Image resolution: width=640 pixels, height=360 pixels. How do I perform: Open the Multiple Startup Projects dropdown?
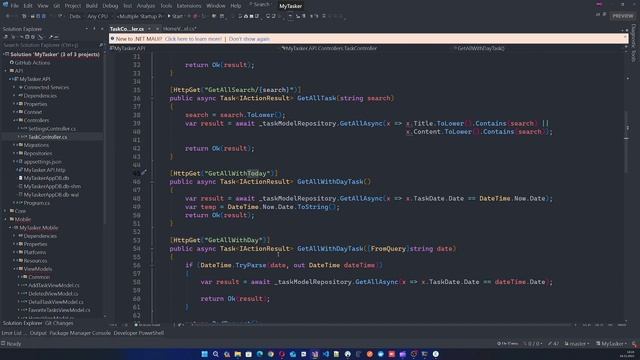pos(140,16)
